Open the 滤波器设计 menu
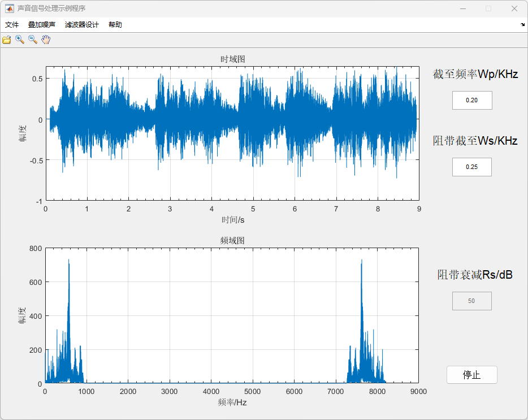 click(82, 25)
